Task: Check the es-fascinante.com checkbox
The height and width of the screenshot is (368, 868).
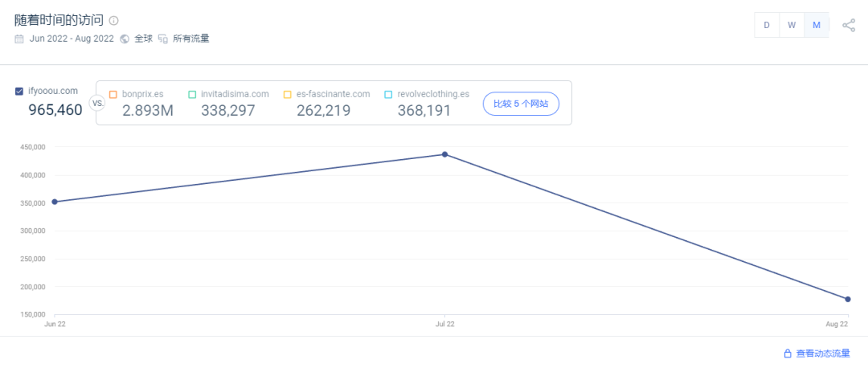Action: pos(287,95)
